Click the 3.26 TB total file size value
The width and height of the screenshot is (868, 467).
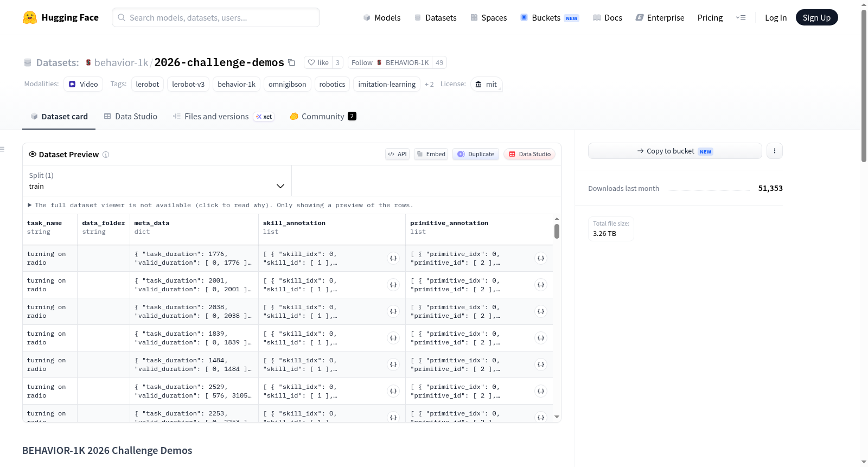(x=604, y=234)
